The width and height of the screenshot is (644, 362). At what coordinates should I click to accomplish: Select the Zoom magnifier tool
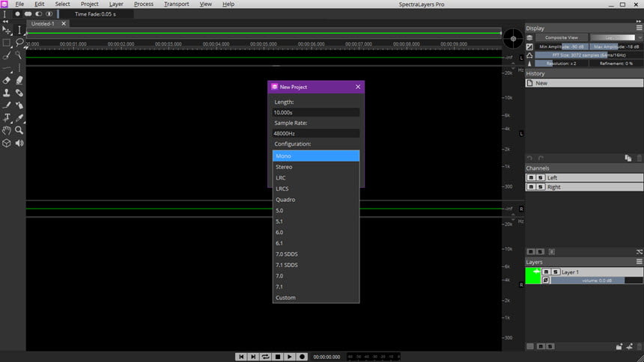click(19, 131)
